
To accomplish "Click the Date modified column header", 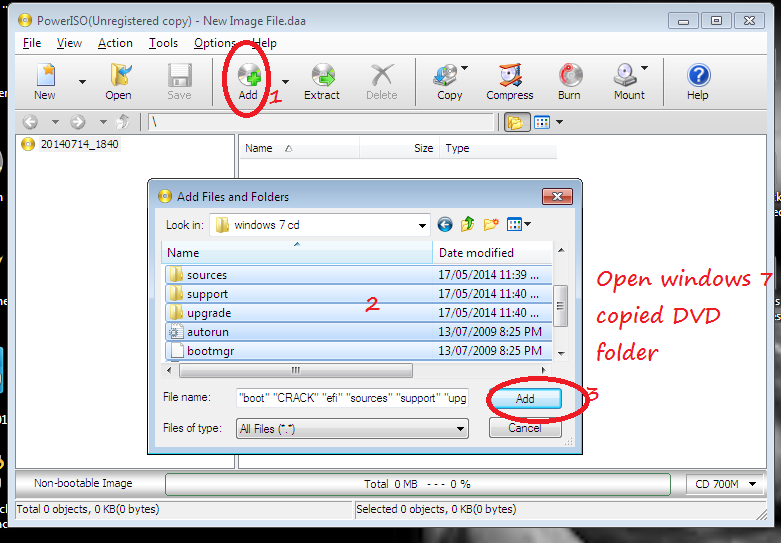I will (x=493, y=253).
